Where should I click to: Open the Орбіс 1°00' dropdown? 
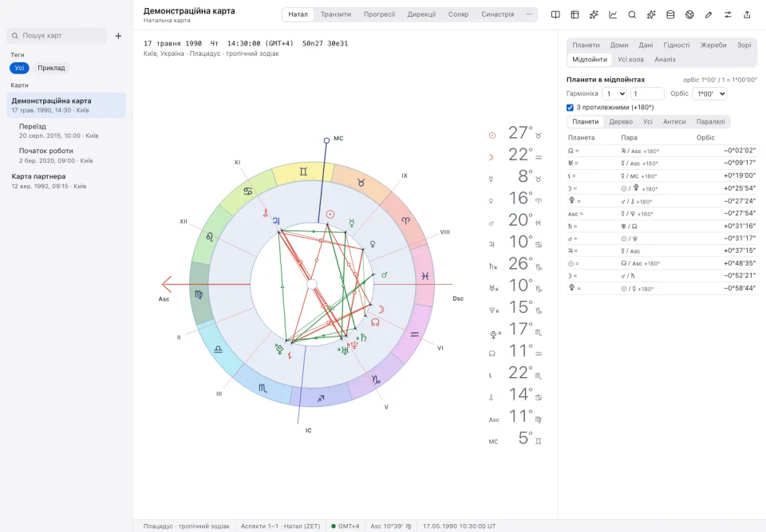(709, 94)
